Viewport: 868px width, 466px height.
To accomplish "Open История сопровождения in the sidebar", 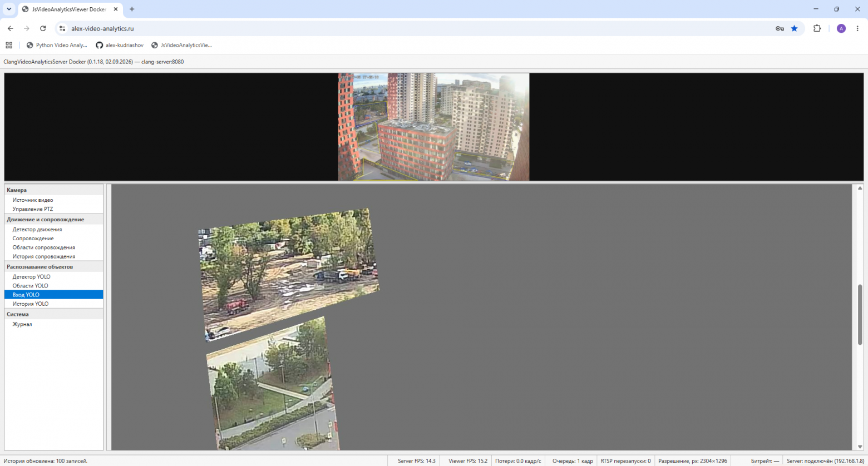I will [x=54, y=256].
